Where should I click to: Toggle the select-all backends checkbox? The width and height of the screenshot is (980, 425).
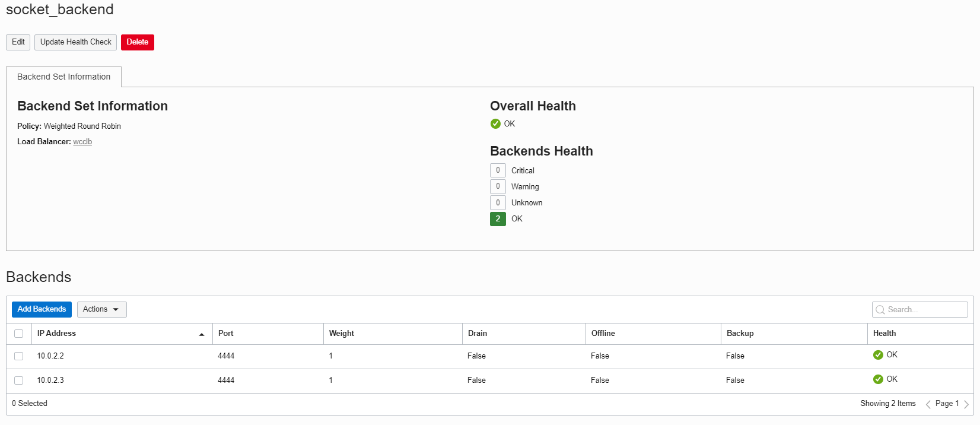click(x=19, y=334)
